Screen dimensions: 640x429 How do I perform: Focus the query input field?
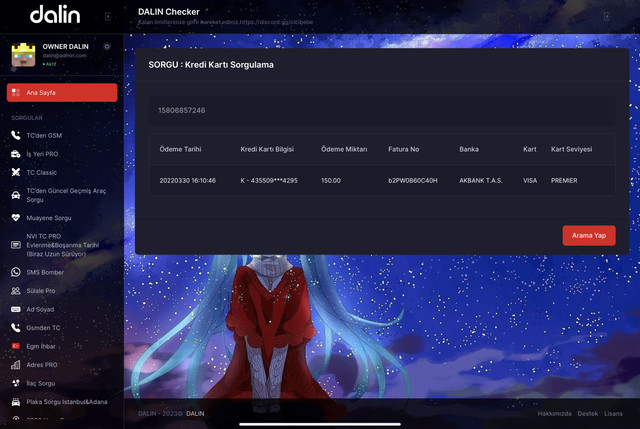pyautogui.click(x=382, y=110)
